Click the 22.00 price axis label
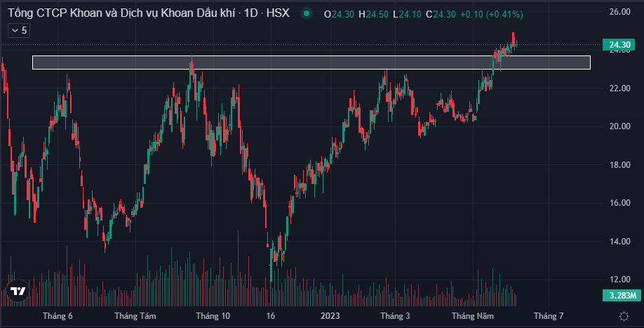Image resolution: width=644 pixels, height=328 pixels. (619, 88)
